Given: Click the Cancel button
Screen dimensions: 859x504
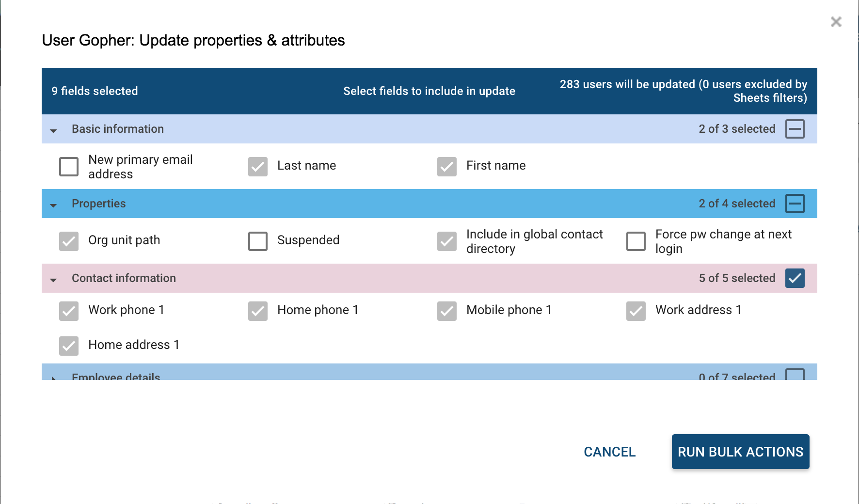Looking at the screenshot, I should [x=609, y=452].
